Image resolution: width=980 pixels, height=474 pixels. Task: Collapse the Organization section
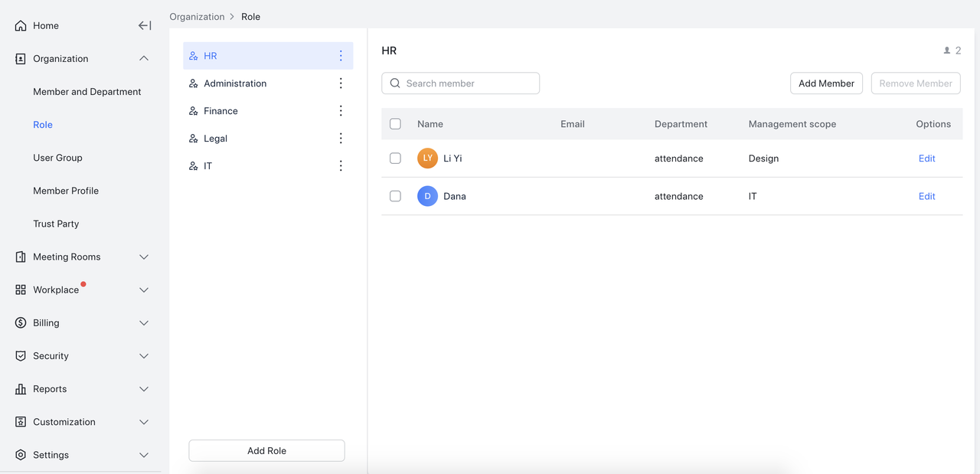pos(144,59)
